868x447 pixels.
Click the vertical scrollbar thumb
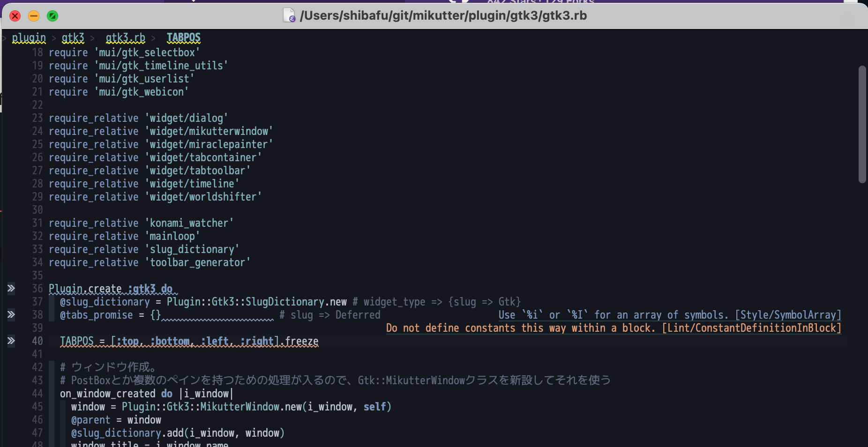pyautogui.click(x=862, y=124)
